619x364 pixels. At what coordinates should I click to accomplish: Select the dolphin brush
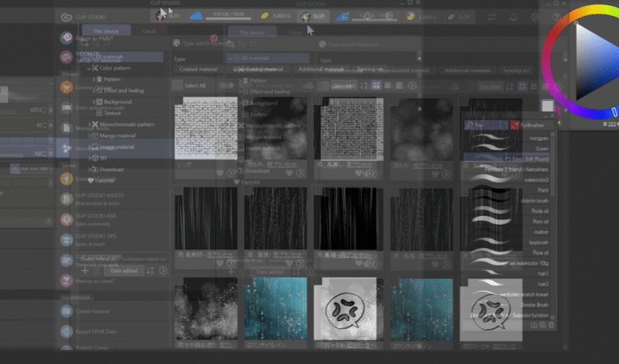(506, 200)
